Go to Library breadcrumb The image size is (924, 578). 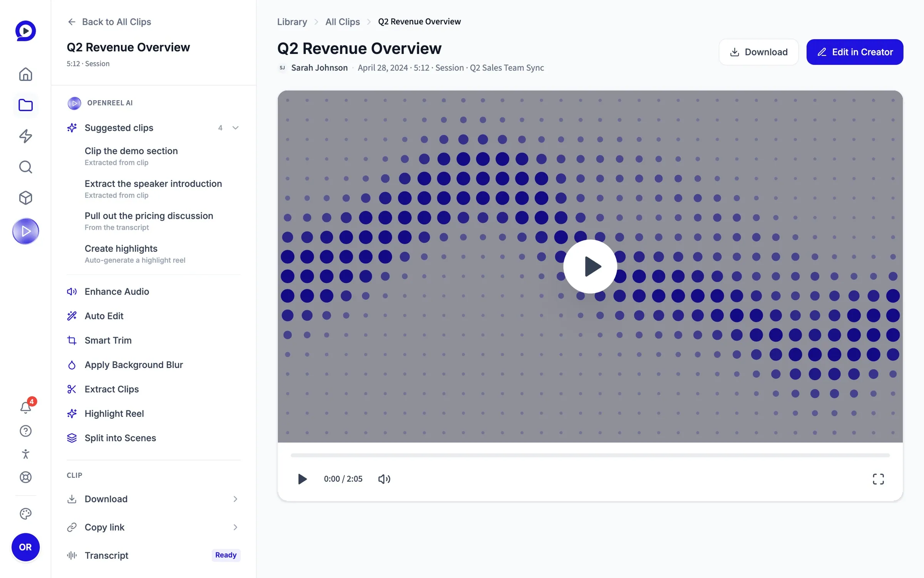pos(292,22)
